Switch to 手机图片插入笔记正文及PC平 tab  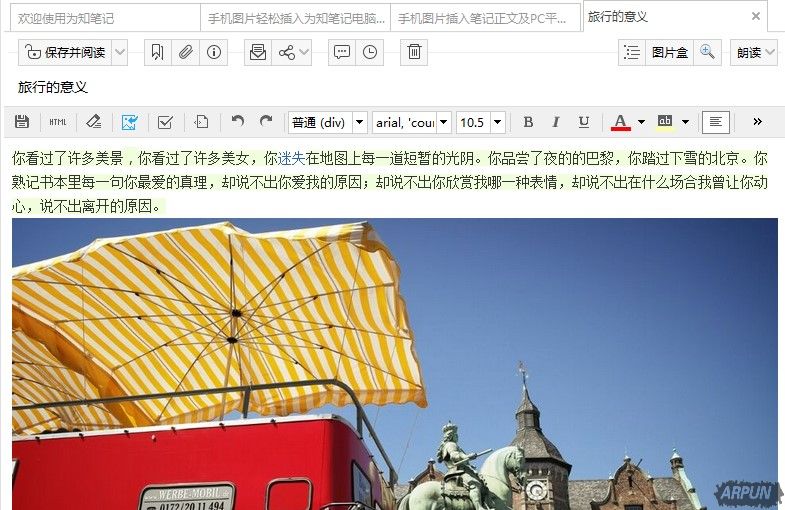pos(483,18)
